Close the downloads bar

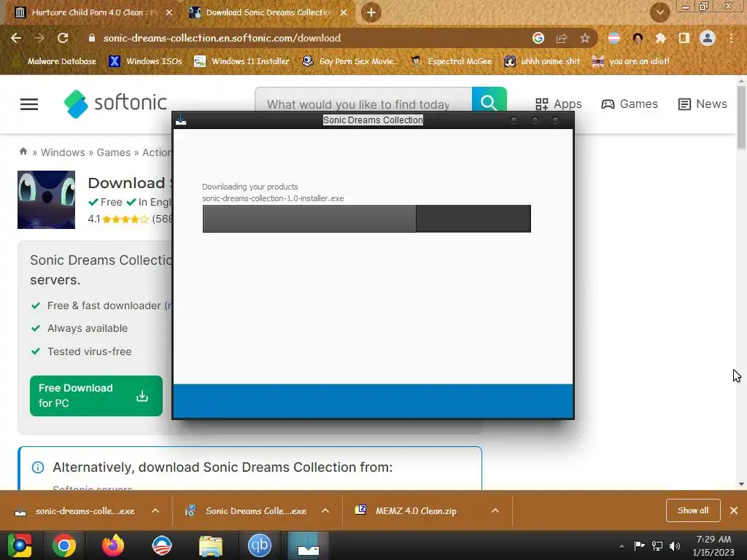point(734,510)
